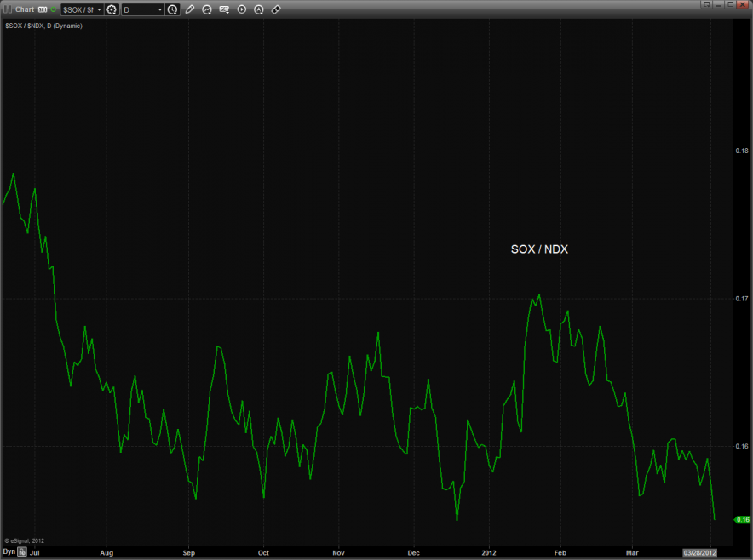Select the eraser tool icon
Viewport: 753px width, 560px height.
[276, 9]
